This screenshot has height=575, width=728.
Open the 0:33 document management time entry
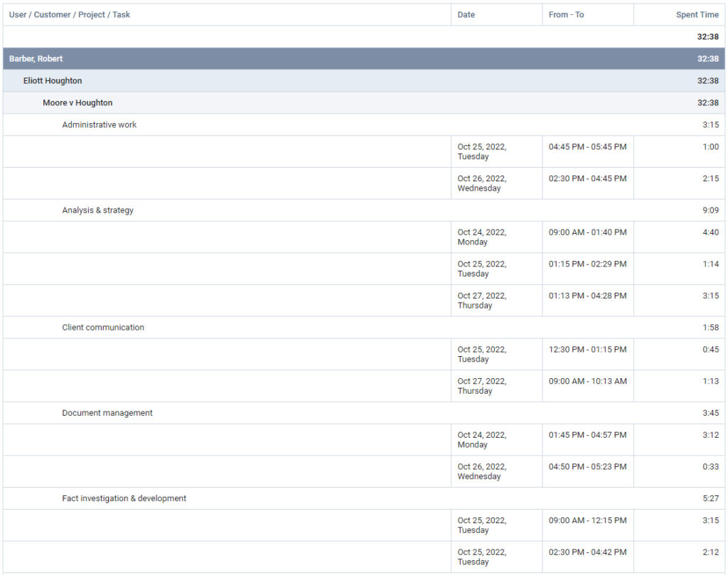tap(712, 466)
